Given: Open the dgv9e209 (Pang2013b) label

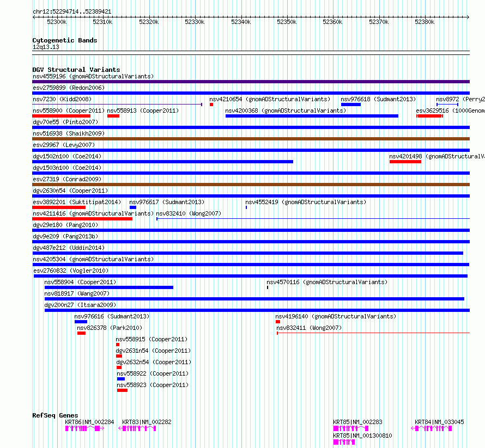Looking at the screenshot, I should click(x=65, y=236).
